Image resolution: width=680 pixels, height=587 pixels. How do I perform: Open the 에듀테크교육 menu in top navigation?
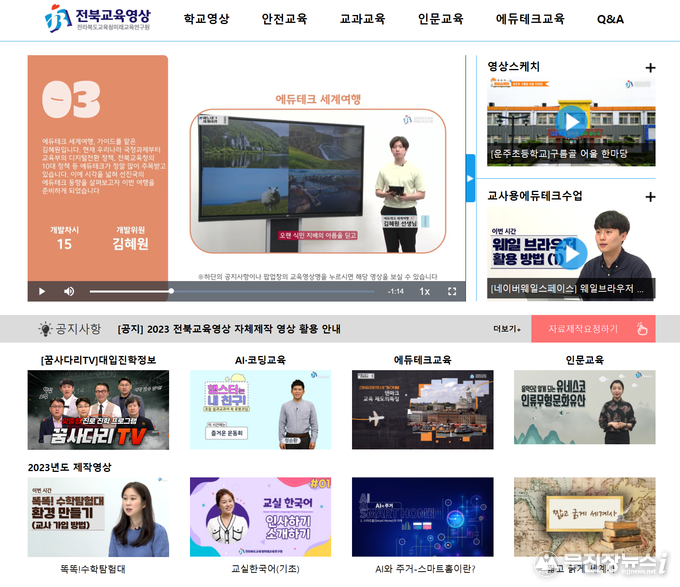click(530, 19)
